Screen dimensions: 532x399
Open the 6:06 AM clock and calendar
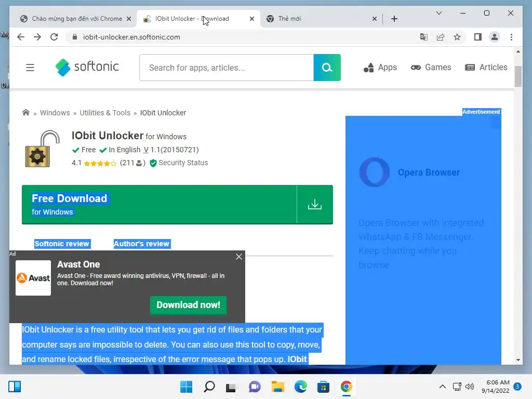pyautogui.click(x=495, y=387)
